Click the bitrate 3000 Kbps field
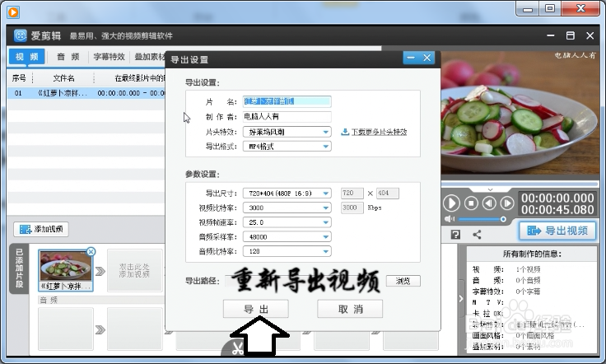The image size is (606, 364). 352,208
